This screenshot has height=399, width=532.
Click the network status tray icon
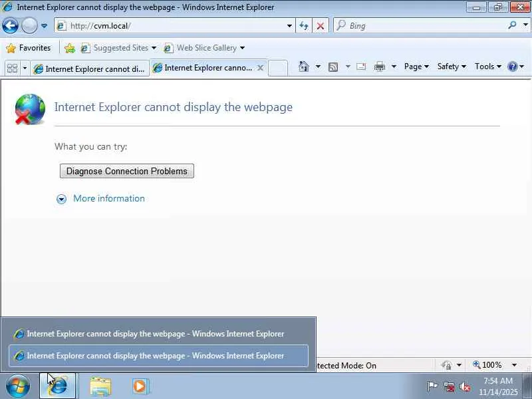(449, 386)
